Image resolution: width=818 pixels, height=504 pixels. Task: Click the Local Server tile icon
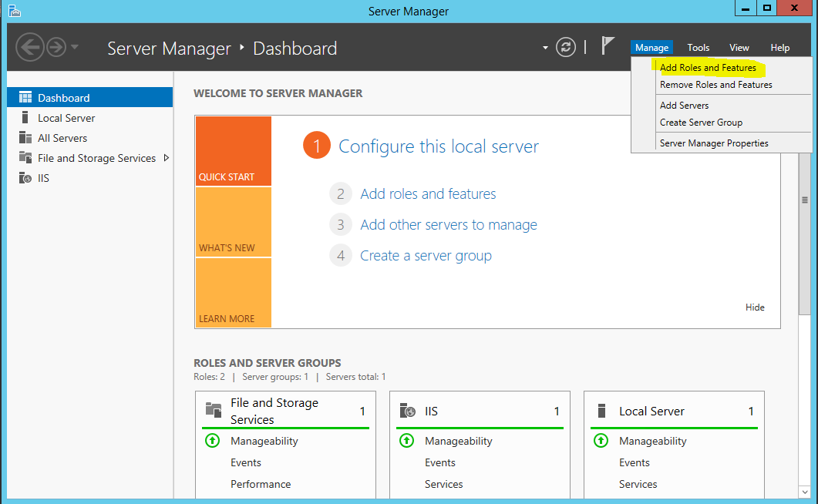[x=601, y=412]
